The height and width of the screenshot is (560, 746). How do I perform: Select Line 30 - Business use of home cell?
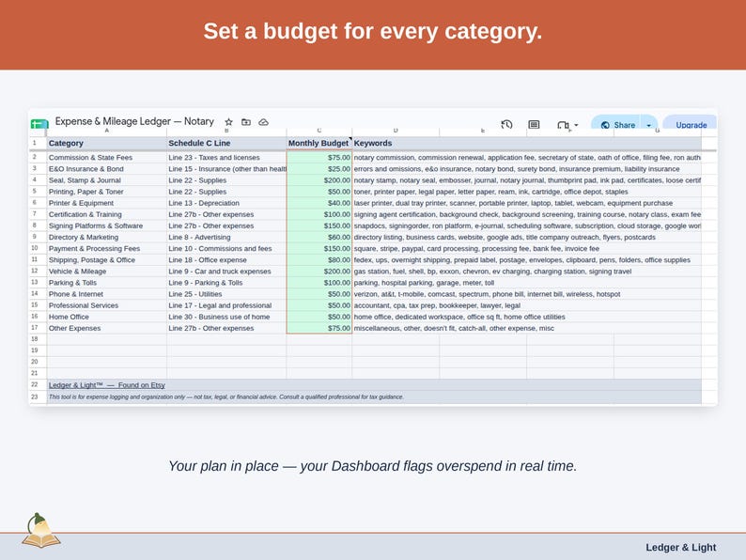(226, 317)
